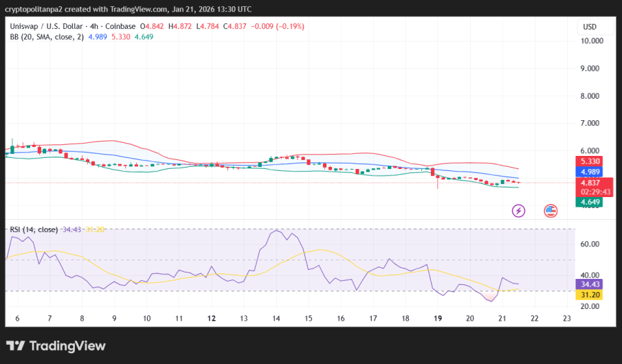Click the green 4.649 lower band price label
This screenshot has width=622, height=364.
(591, 203)
